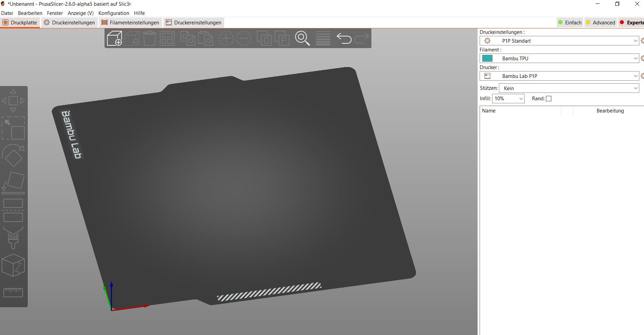Expand the Bambu Lab P1P printer dropdown
Screen dimensions: 644x335
(x=559, y=76)
